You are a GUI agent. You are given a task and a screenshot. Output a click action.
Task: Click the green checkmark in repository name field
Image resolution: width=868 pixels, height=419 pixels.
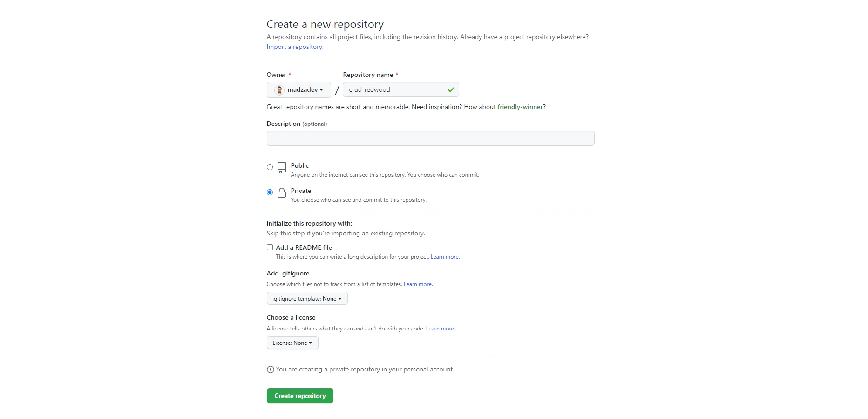click(x=450, y=89)
